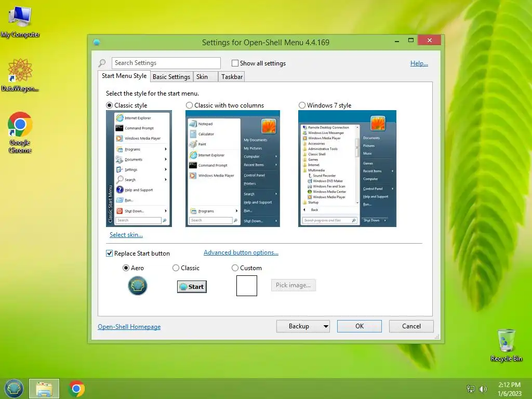Click the Windows 7 style preview thumbnail
The image size is (532, 399).
tap(347, 169)
